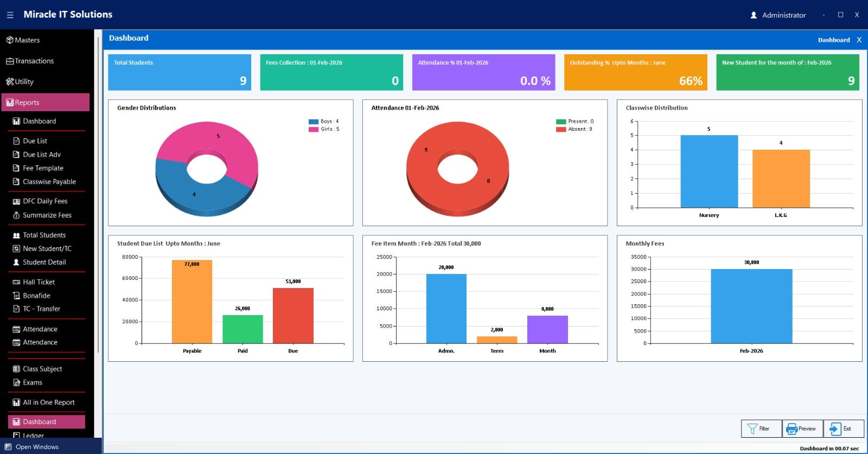Click the Class Subject icon
Screen dimensions: 868x454
(16, 369)
